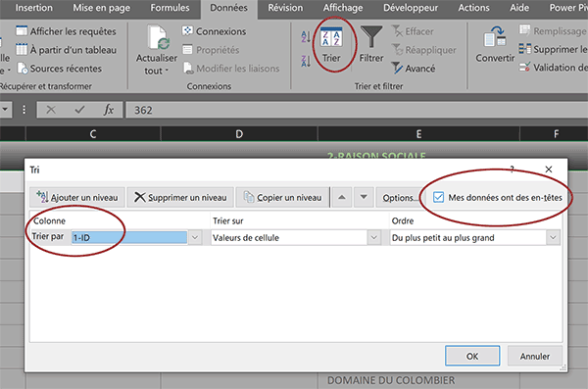Click Afficher les requêtes

(66, 31)
